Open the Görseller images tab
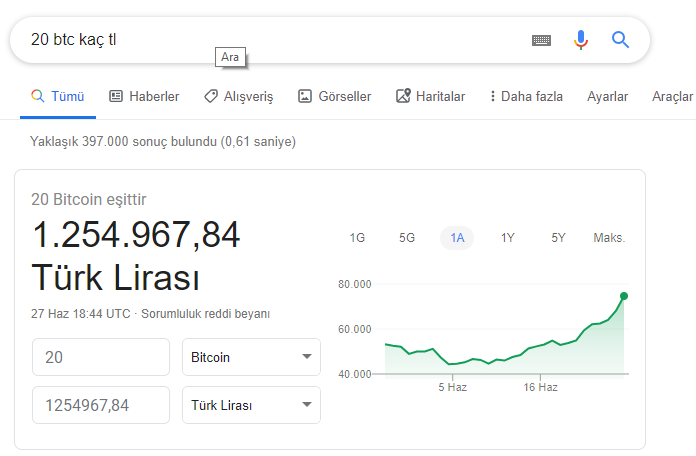The height and width of the screenshot is (456, 696). pyautogui.click(x=334, y=96)
